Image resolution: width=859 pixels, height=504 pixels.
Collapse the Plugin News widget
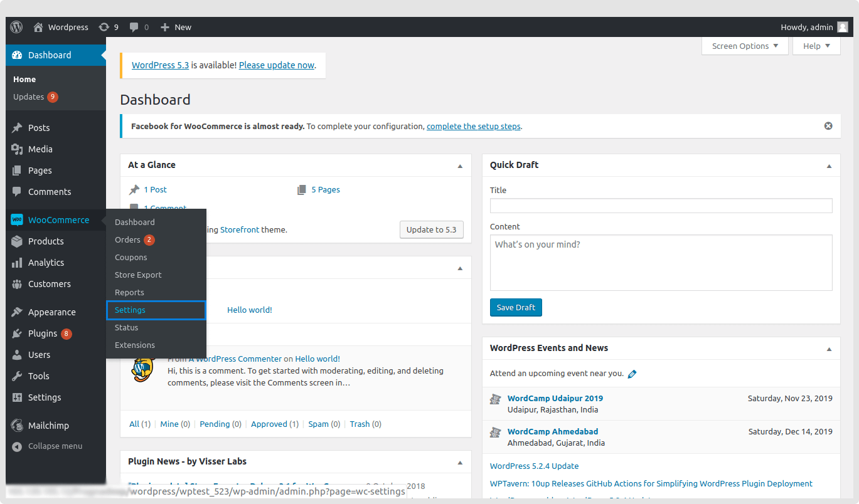(460, 462)
